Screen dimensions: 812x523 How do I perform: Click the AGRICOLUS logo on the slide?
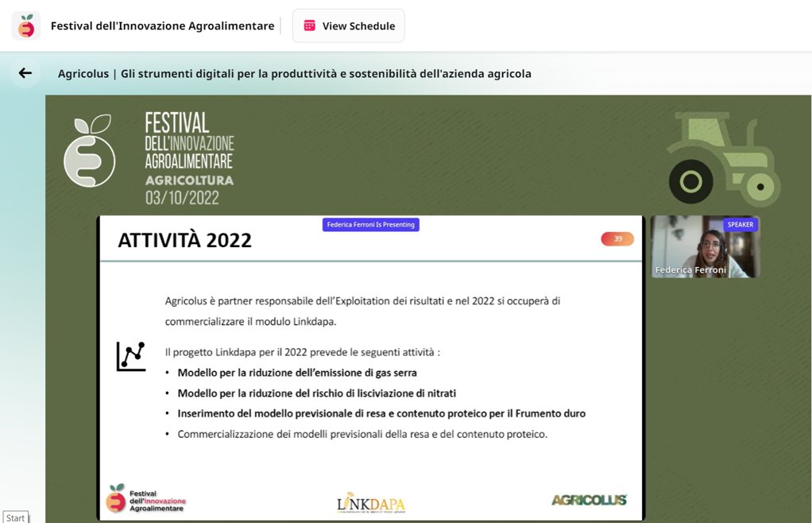[590, 500]
